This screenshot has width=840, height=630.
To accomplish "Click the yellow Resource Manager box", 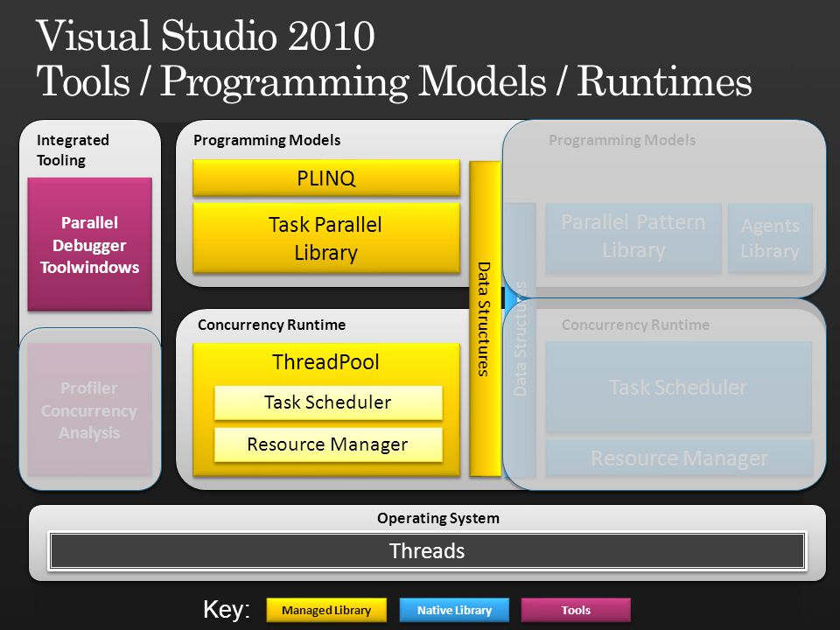I will pos(328,444).
